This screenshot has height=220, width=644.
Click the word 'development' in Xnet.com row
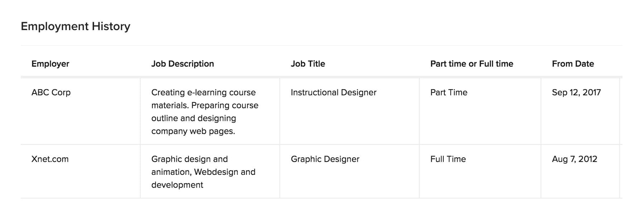pyautogui.click(x=177, y=185)
